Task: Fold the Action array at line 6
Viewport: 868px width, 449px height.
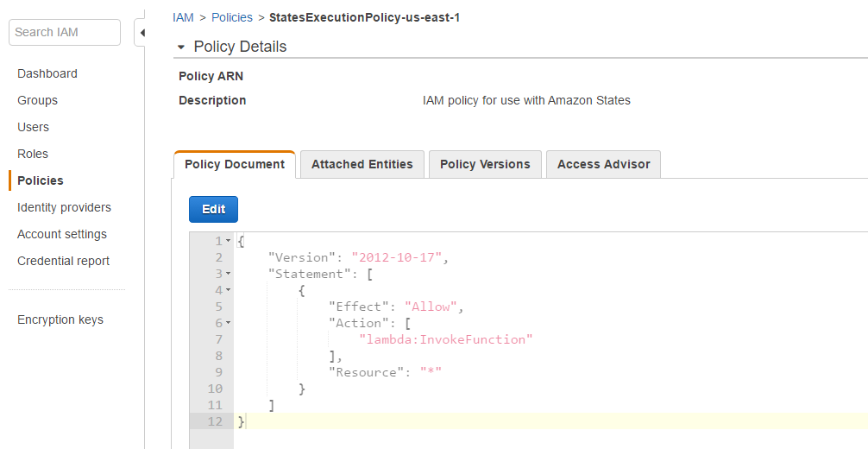Action: click(228, 323)
